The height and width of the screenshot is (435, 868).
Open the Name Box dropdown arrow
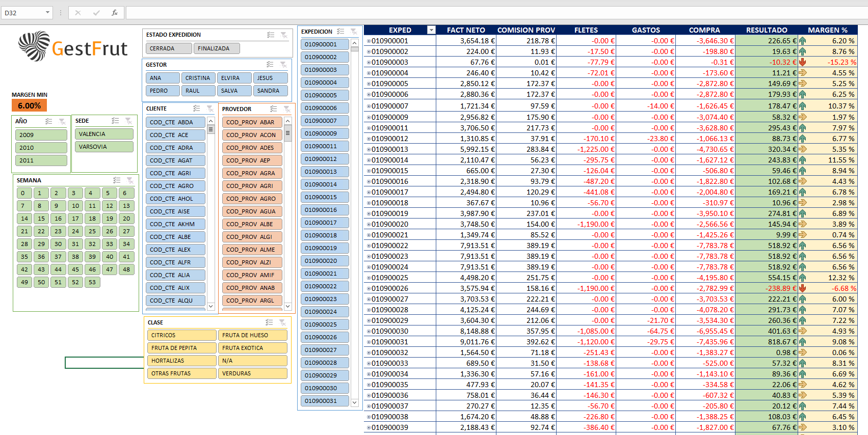(x=47, y=13)
